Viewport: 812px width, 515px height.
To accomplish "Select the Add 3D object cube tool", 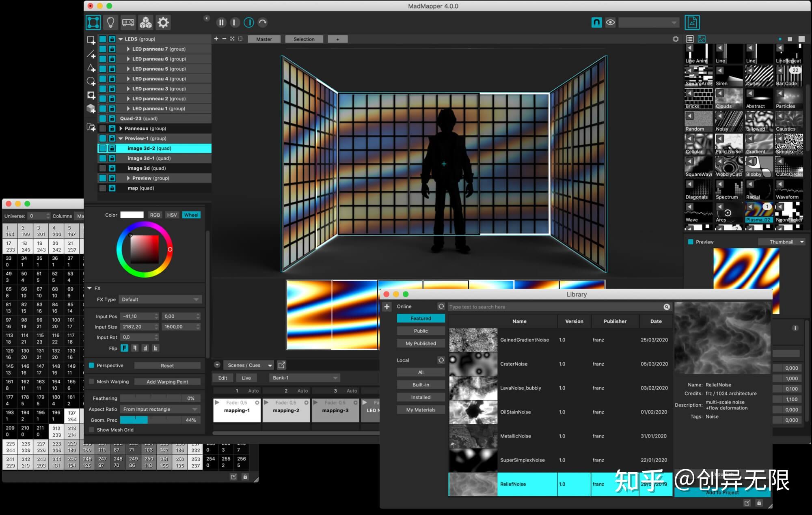I will (91, 108).
